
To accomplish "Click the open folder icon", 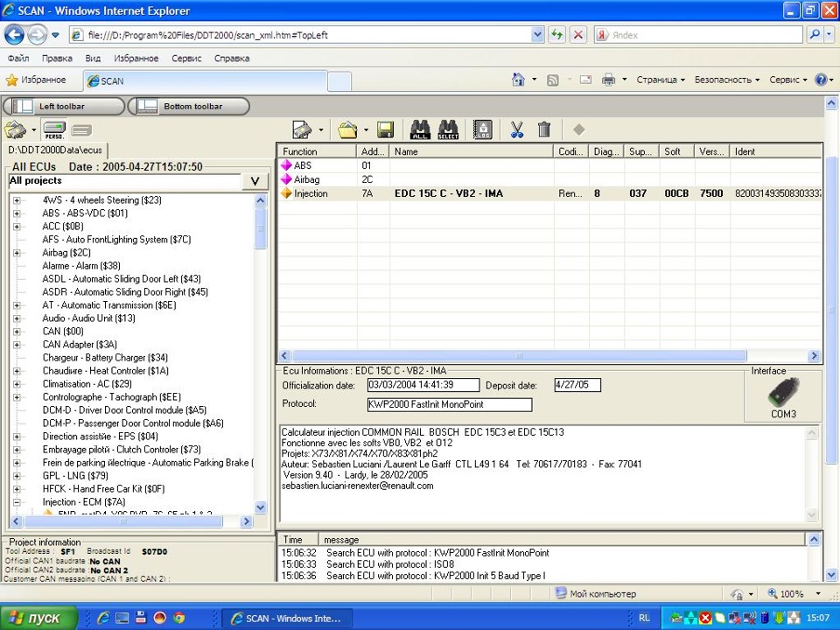I will pos(347,129).
